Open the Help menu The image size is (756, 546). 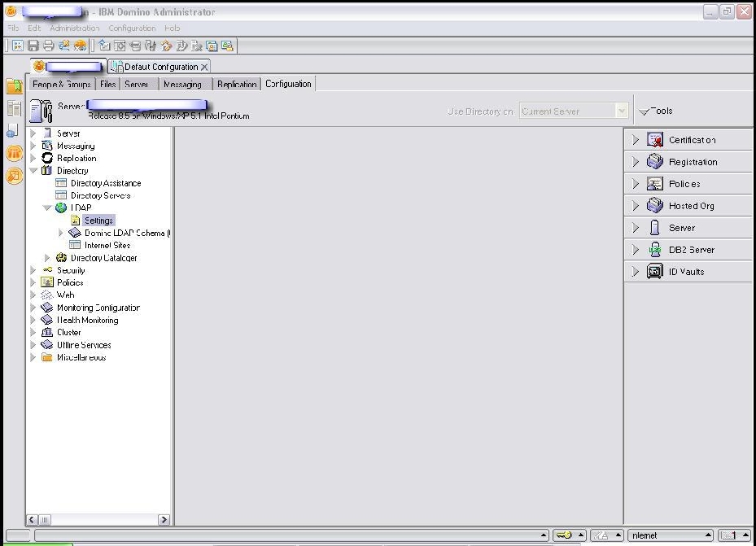(173, 28)
